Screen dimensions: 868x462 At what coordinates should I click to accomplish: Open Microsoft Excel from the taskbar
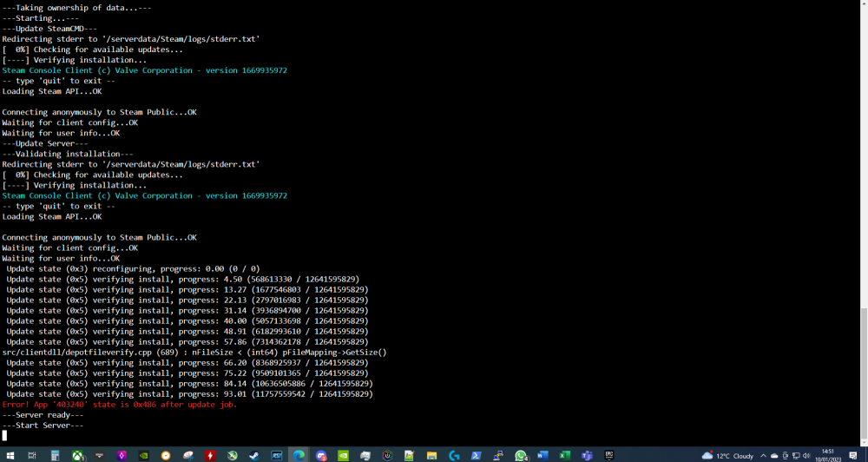click(564, 455)
